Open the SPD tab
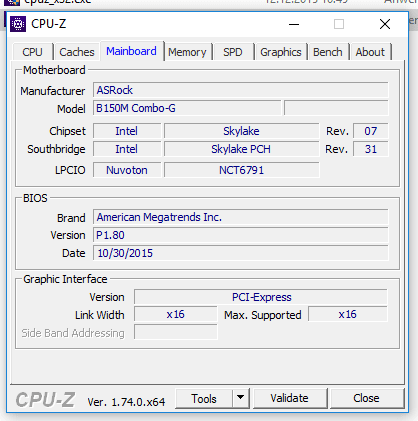The width and height of the screenshot is (418, 421). click(x=233, y=52)
